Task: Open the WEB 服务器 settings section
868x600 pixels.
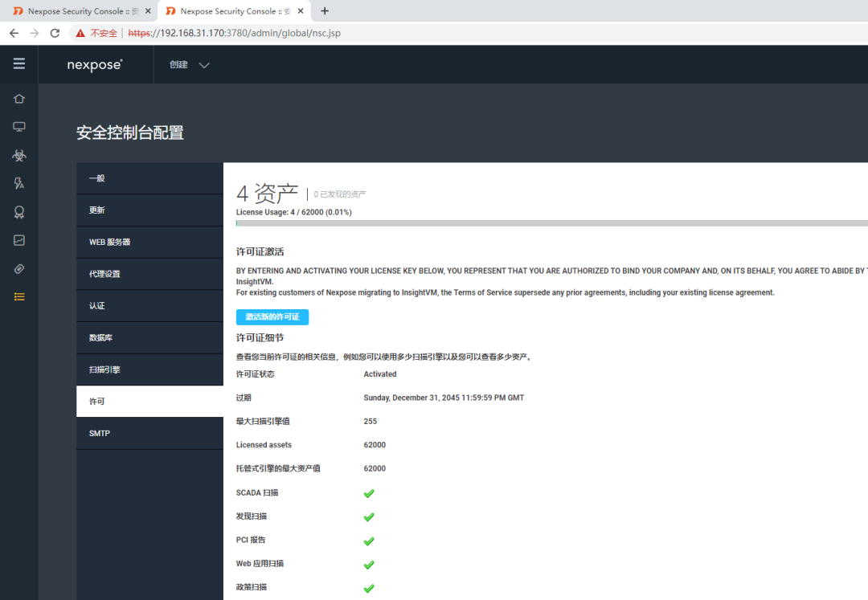Action: tap(149, 243)
